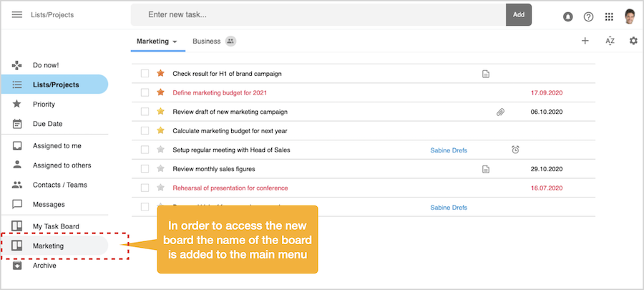644x290 pixels.
Task: Open reminder alarm icon on Setup regular meeting
Action: (x=515, y=150)
